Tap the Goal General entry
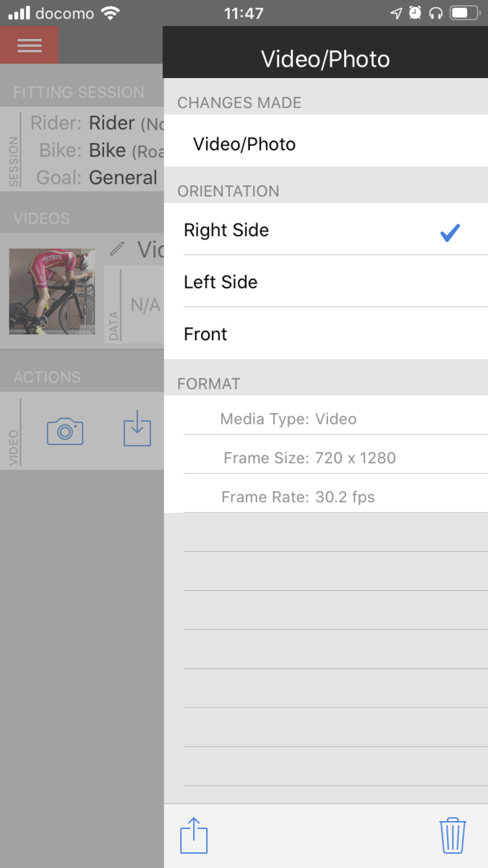488x868 pixels. [x=123, y=178]
